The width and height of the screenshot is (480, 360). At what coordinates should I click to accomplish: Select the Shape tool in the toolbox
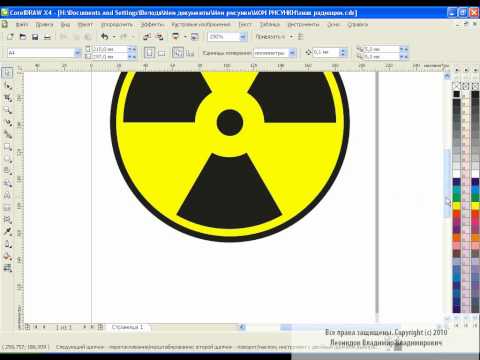click(x=8, y=86)
